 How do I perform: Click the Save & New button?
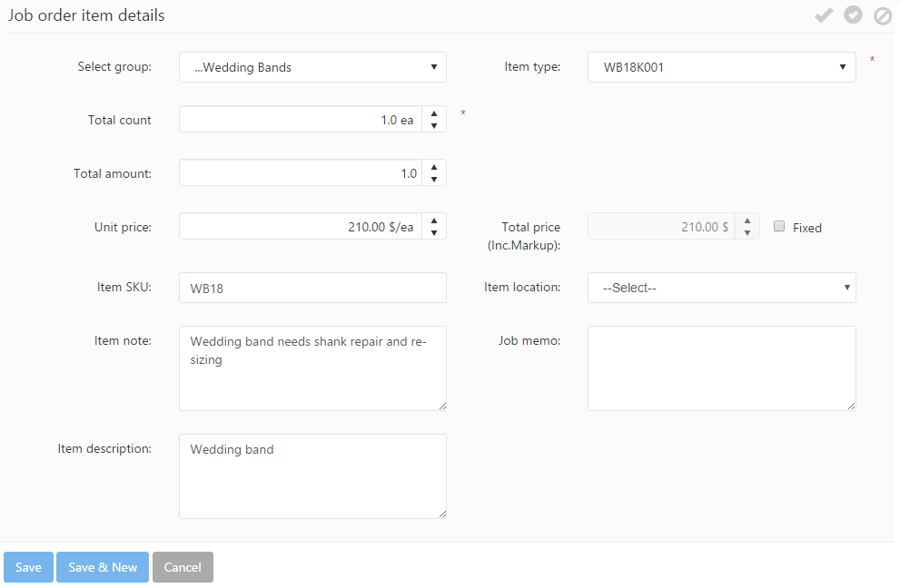[103, 567]
